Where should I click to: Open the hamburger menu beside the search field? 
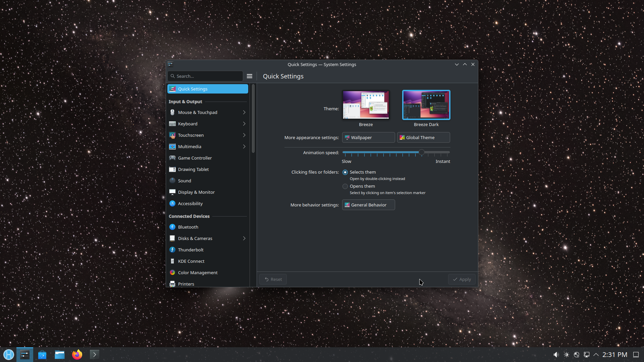(250, 76)
